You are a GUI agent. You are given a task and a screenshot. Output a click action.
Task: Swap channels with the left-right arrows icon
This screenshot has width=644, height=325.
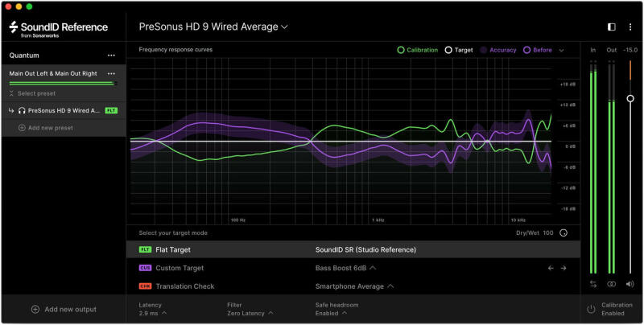[593, 284]
